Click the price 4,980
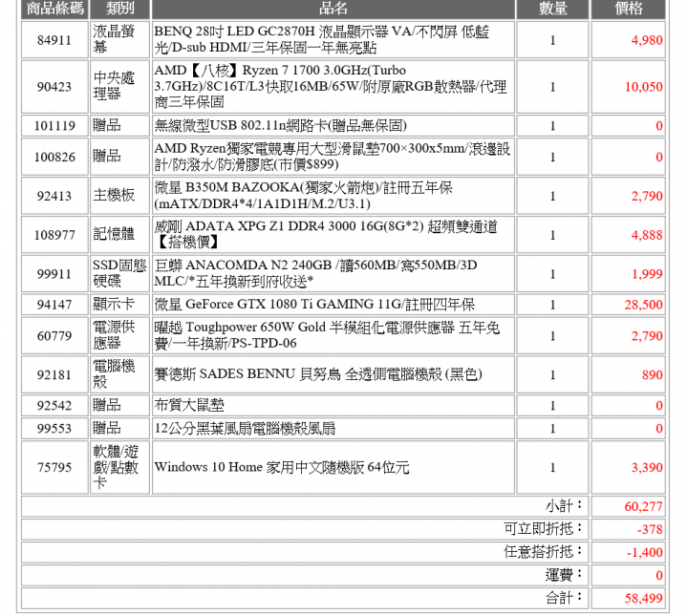The width and height of the screenshot is (688, 616). (646, 40)
